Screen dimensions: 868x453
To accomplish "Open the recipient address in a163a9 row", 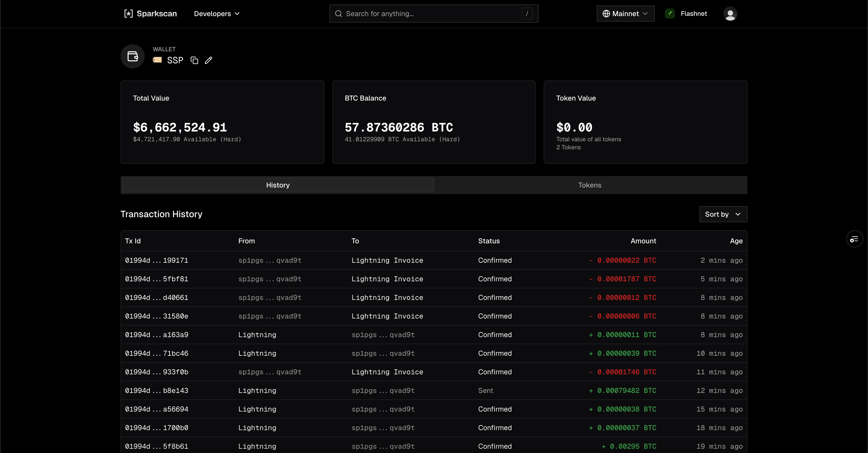I will [383, 335].
